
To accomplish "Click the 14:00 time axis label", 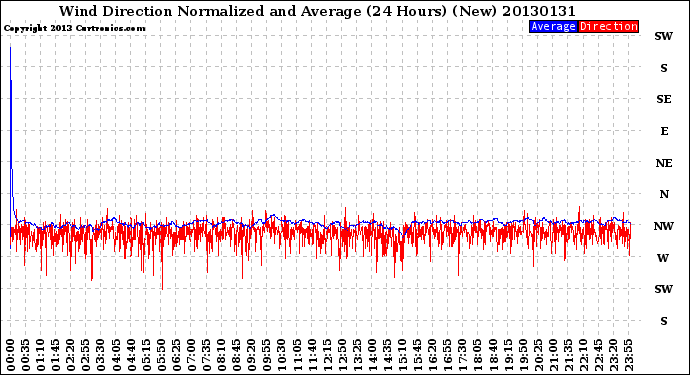I will (372, 355).
